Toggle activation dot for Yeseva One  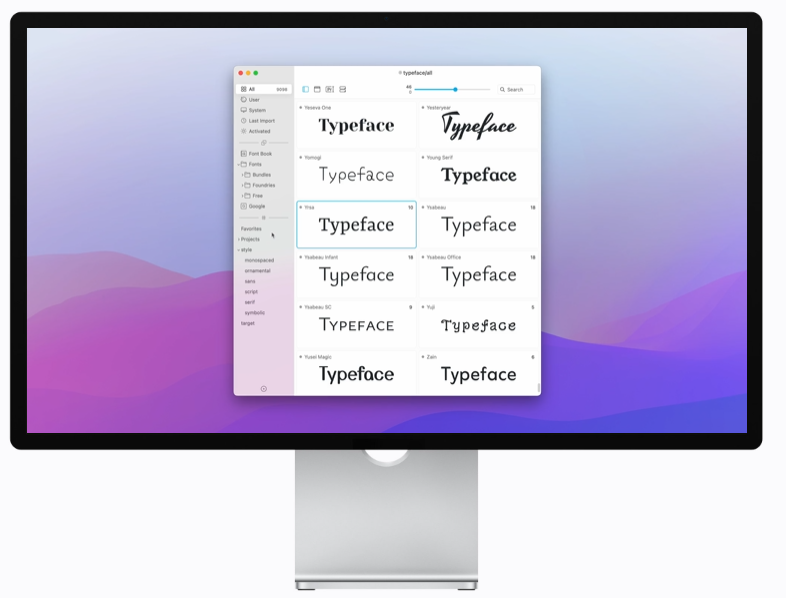[300, 107]
